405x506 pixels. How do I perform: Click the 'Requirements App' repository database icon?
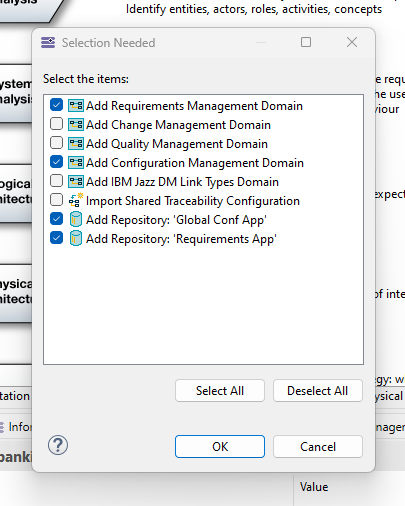point(76,238)
